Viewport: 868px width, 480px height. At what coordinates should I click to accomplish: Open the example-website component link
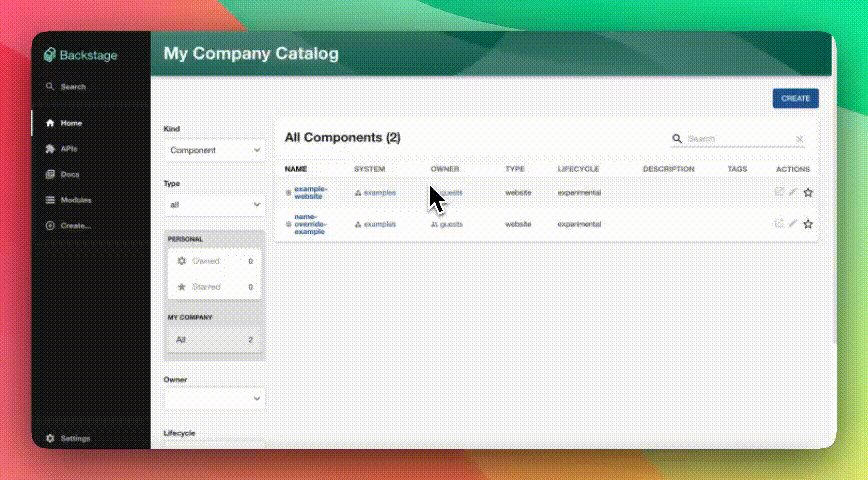click(310, 193)
